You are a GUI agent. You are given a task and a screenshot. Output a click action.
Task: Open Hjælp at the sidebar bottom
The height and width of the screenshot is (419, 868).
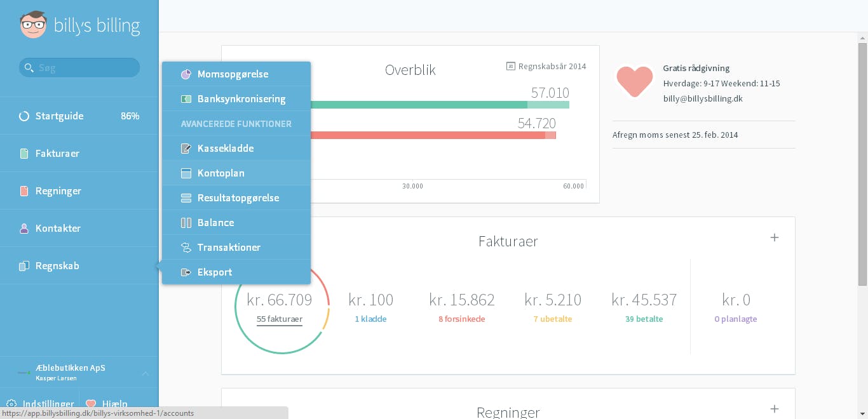[107, 404]
